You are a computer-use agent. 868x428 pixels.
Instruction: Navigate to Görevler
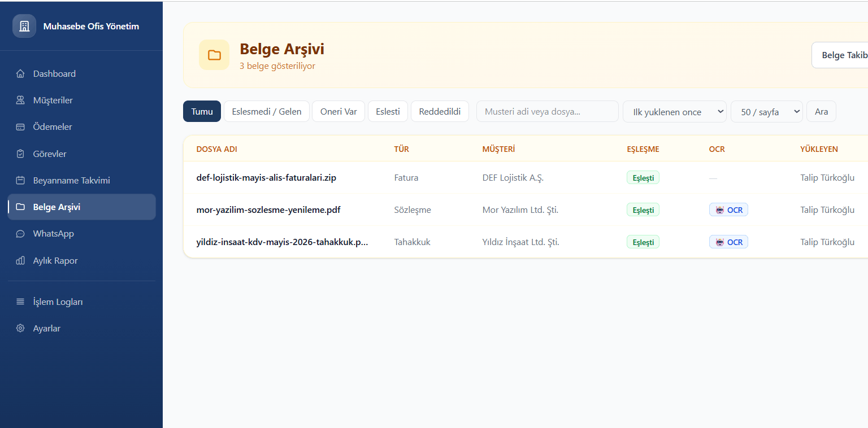point(81,154)
